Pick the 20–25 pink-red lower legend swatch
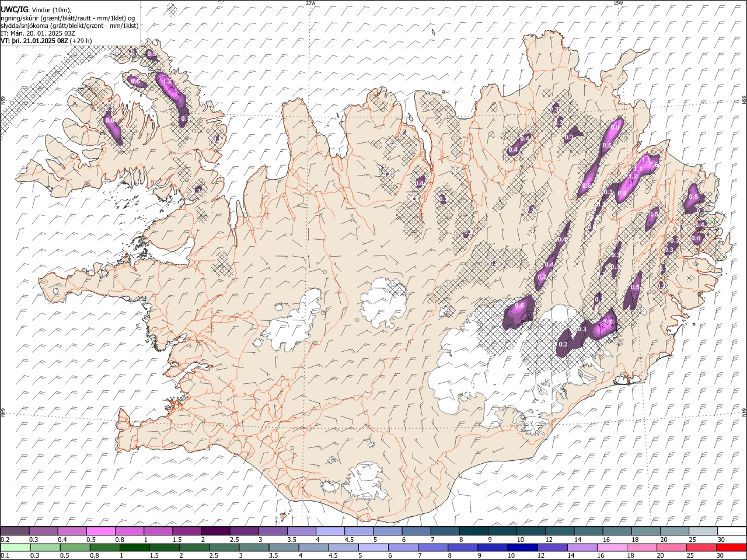Viewport: 747px width, 560px height. click(672, 547)
